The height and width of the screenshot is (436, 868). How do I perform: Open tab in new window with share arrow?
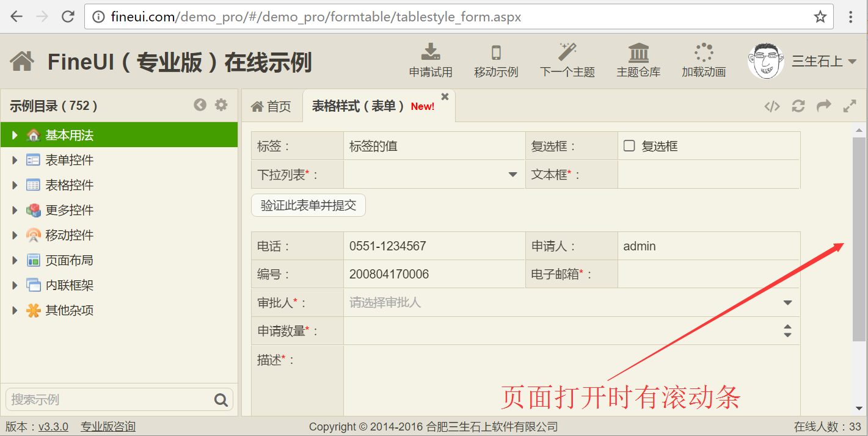[824, 106]
